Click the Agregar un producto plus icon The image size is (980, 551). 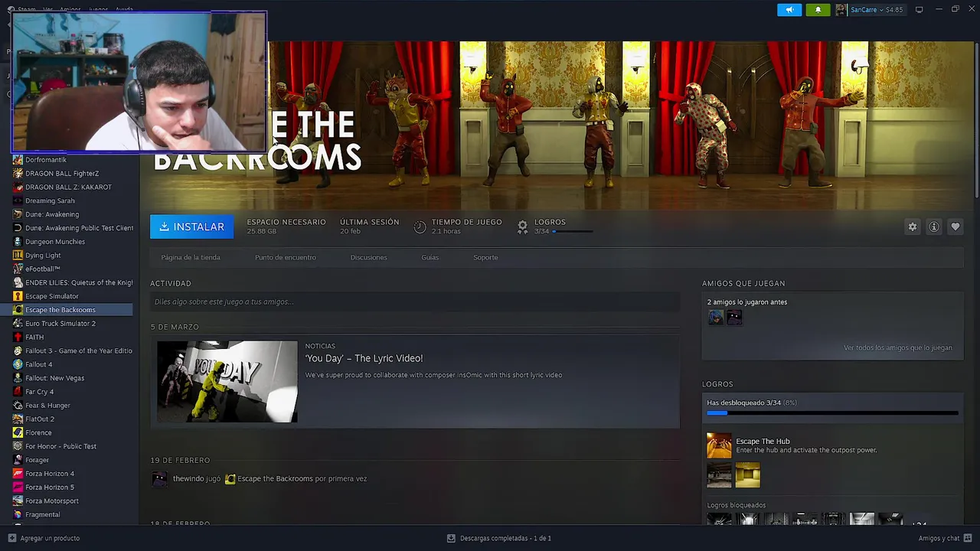[11, 538]
